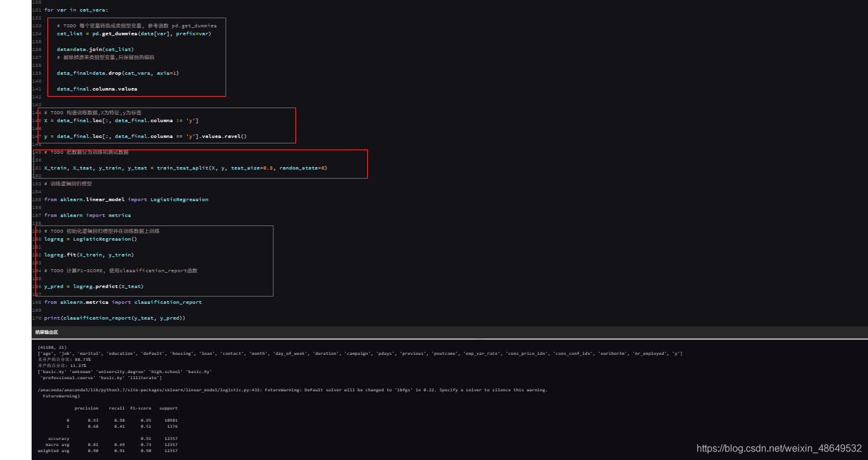Click the 'logreg = LogisticRegression()' line
This screenshot has width=868, height=460.
91,239
